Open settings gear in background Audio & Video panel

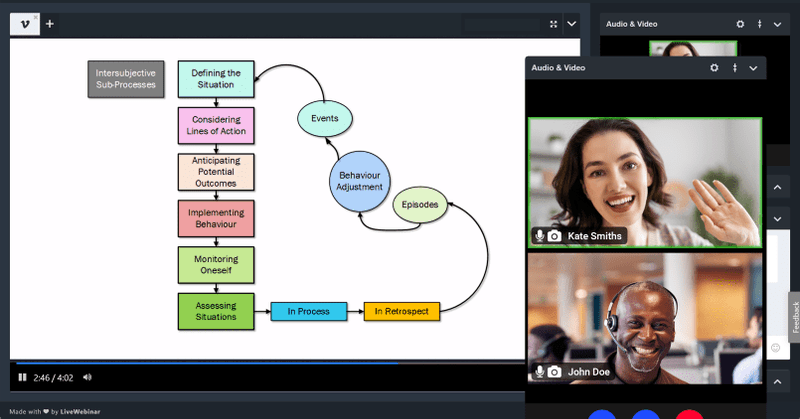(740, 24)
